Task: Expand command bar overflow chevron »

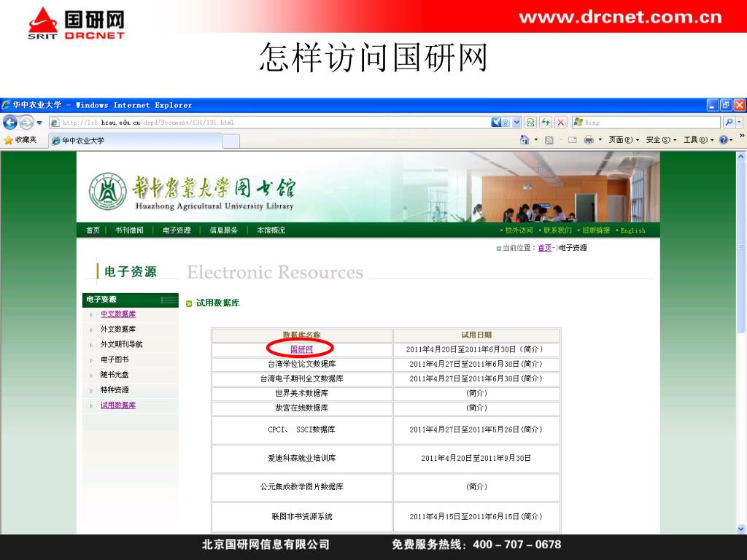Action: pyautogui.click(x=741, y=136)
